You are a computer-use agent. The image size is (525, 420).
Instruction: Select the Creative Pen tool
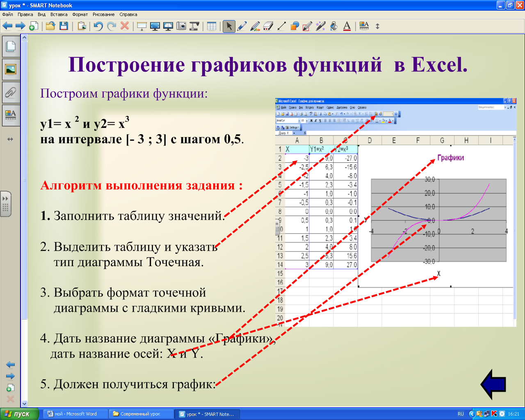[255, 26]
